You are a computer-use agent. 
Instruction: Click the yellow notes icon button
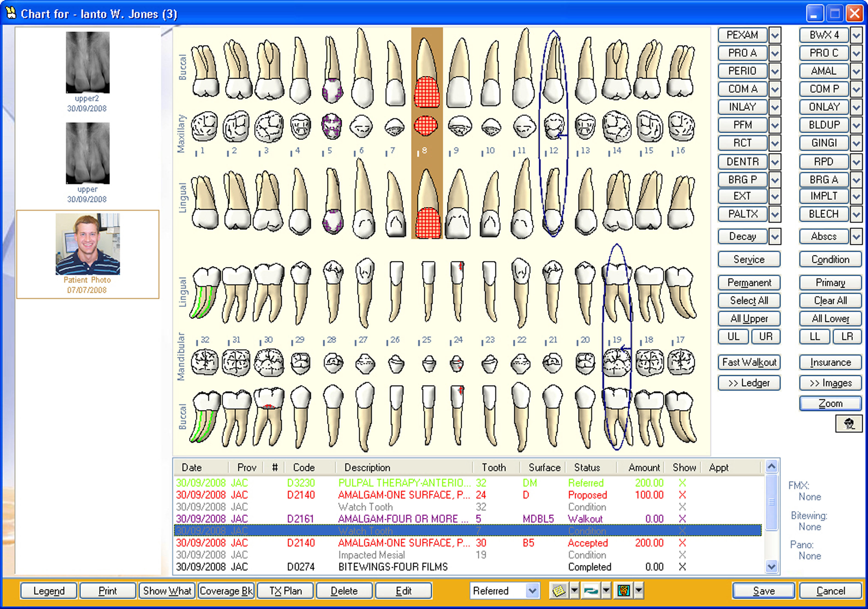(559, 590)
